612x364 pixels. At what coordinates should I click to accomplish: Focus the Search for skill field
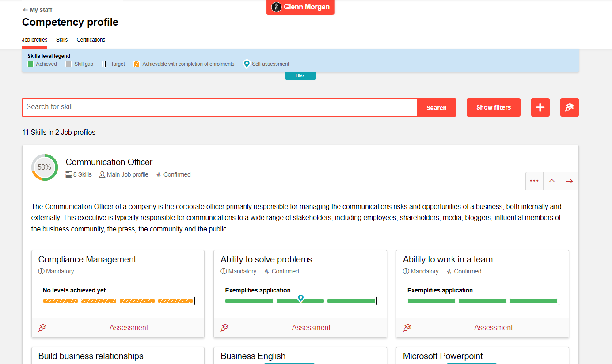tap(219, 107)
